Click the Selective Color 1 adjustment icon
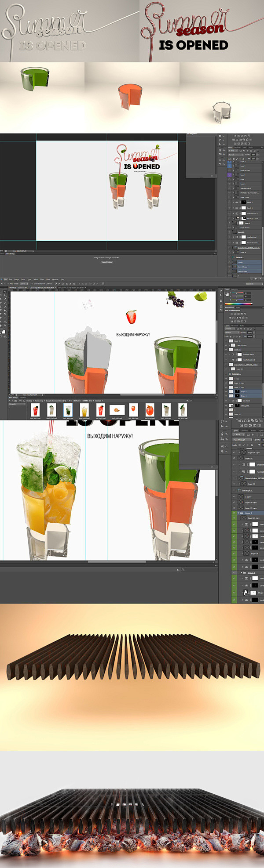The height and width of the screenshot is (868, 264). [237, 213]
